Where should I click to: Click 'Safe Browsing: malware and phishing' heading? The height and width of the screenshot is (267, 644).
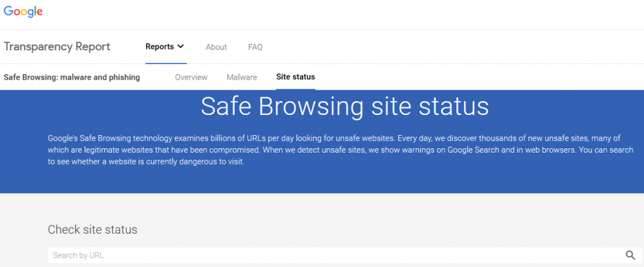(x=72, y=77)
